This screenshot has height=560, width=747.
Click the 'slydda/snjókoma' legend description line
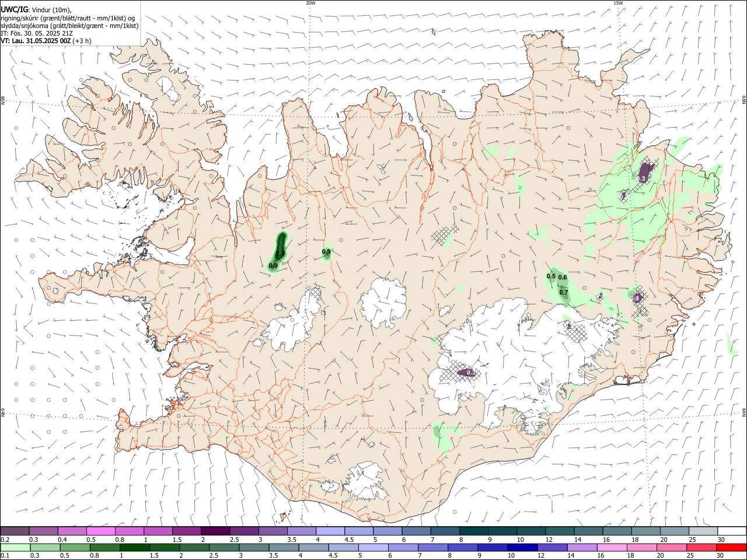tap(69, 26)
